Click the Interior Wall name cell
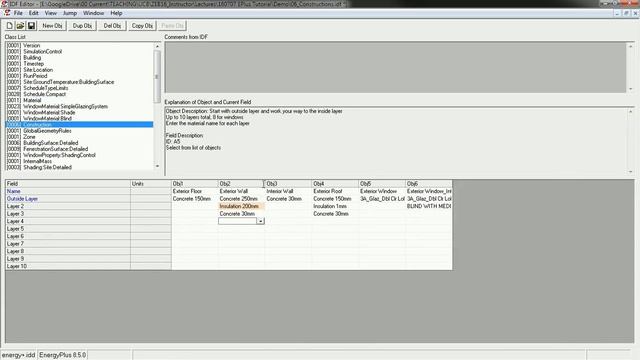This screenshot has height=360, width=640. coord(288,191)
